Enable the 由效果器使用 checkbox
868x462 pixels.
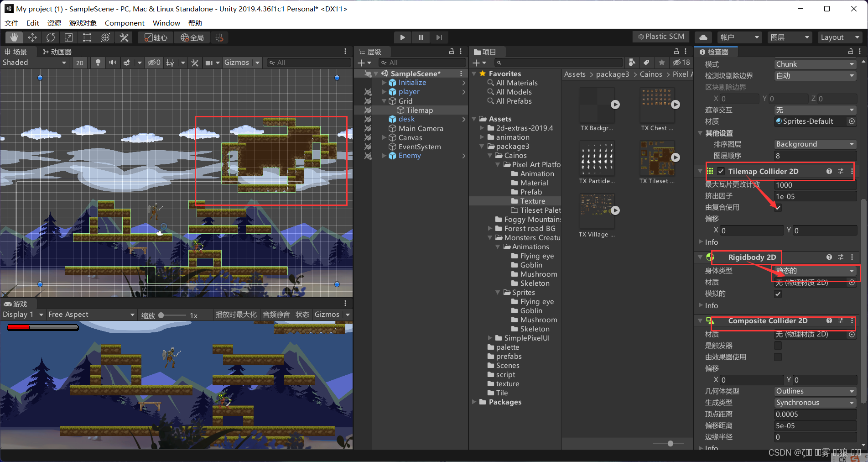tap(778, 357)
